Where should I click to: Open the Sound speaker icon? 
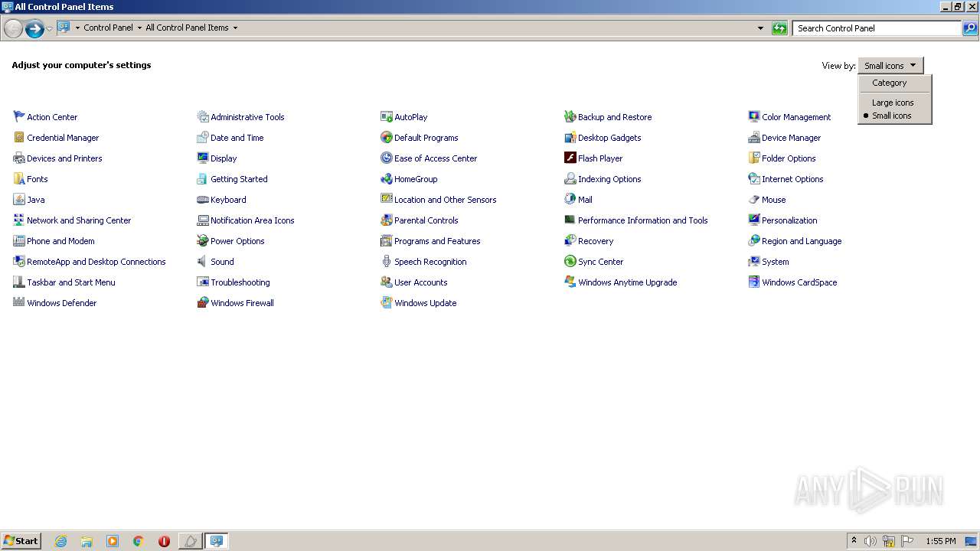click(203, 262)
